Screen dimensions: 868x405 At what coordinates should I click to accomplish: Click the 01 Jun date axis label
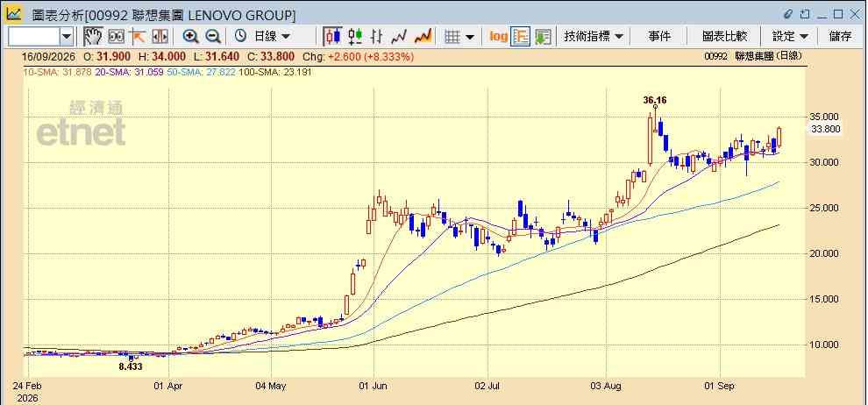[374, 386]
